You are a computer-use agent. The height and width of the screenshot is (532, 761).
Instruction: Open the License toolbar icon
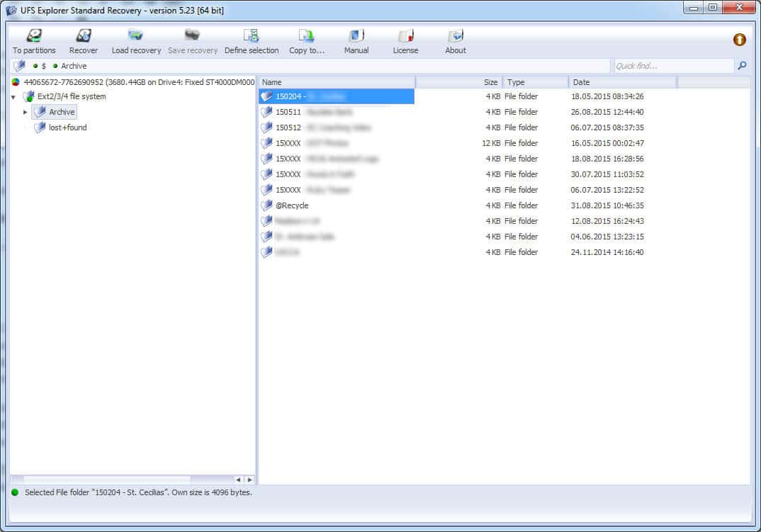point(405,37)
